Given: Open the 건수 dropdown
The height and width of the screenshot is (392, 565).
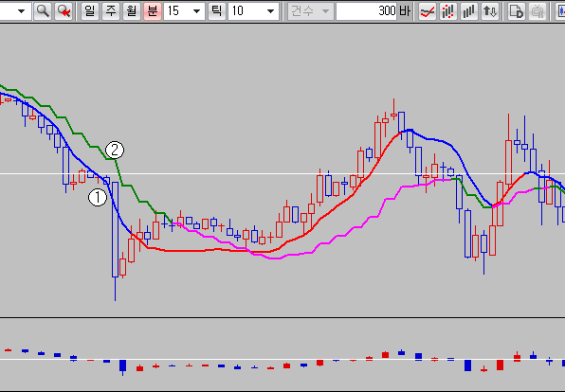Looking at the screenshot, I should coord(310,11).
